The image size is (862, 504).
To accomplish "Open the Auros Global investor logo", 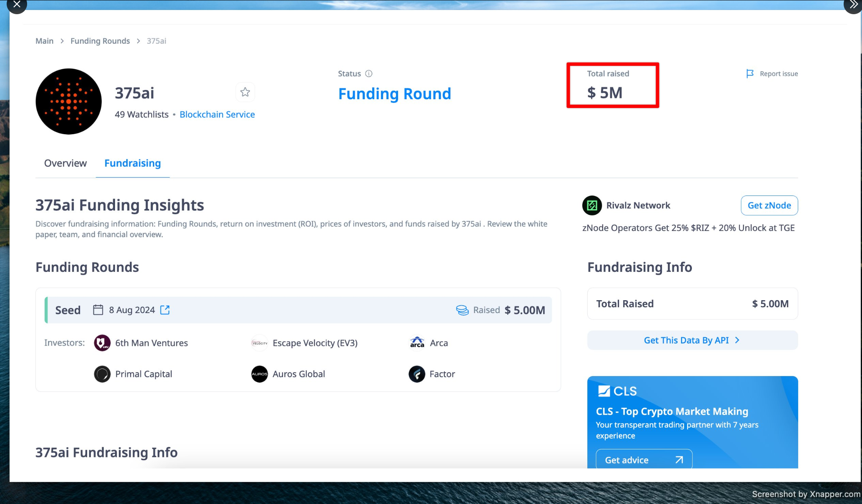I will (259, 374).
